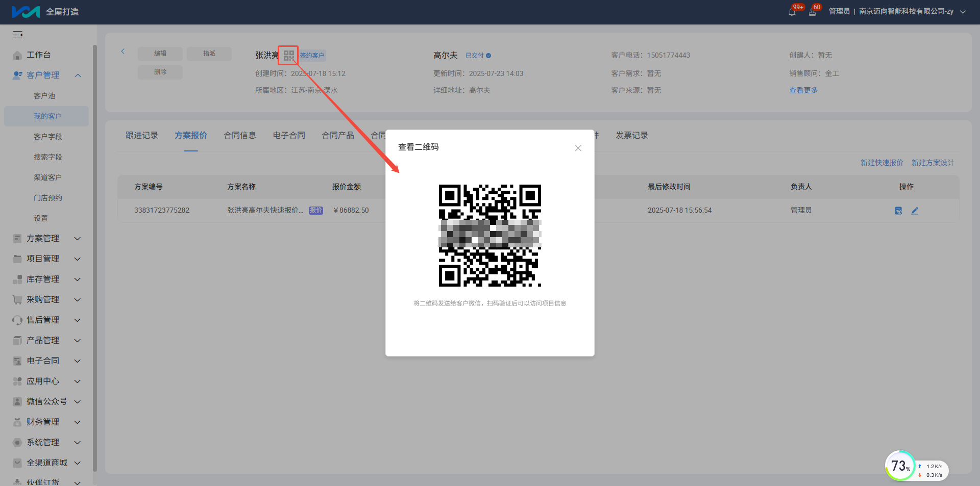Screen dimensions: 980x486
Task: Click the 客户管理 person icon
Action: [17, 75]
